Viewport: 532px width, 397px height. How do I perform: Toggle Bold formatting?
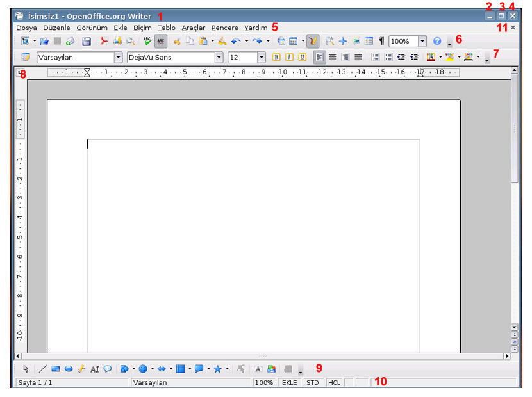(x=276, y=57)
